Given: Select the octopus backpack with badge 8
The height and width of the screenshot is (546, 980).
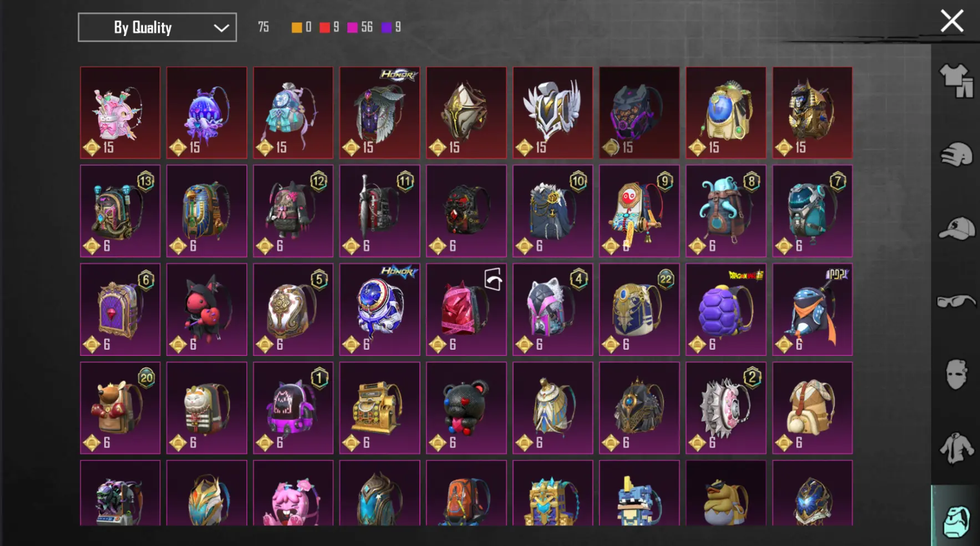Looking at the screenshot, I should point(725,211).
